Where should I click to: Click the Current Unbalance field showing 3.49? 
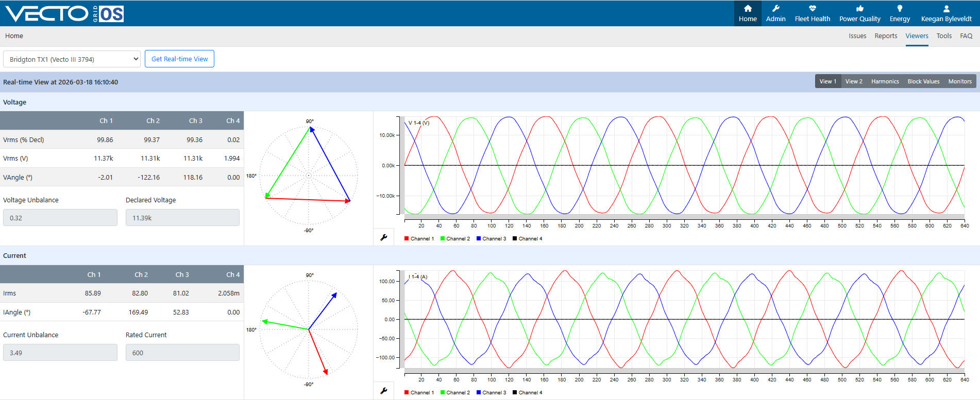(x=60, y=353)
